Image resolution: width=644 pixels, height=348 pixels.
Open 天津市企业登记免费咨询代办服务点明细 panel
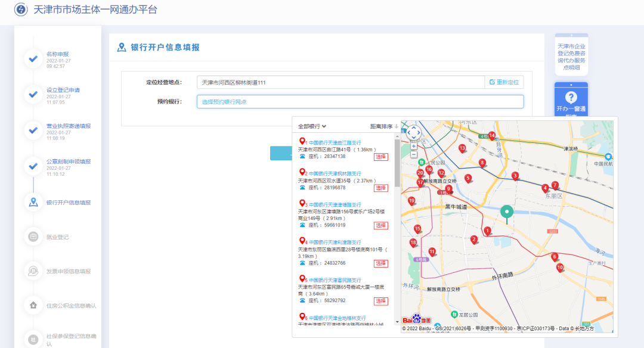571,55
